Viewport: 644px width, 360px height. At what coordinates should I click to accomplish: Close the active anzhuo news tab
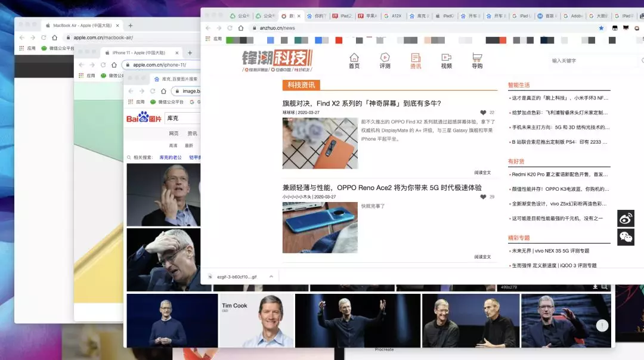(x=299, y=16)
